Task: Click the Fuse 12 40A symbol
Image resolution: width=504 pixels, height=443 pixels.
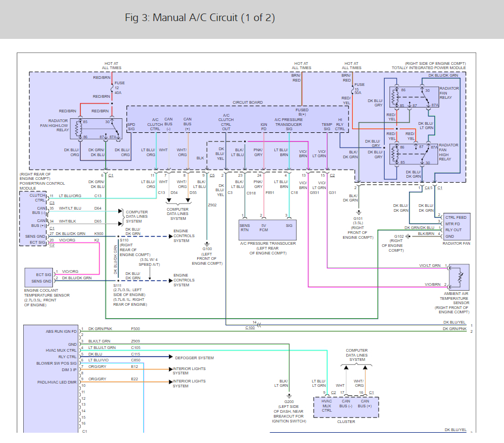Action: click(112, 88)
